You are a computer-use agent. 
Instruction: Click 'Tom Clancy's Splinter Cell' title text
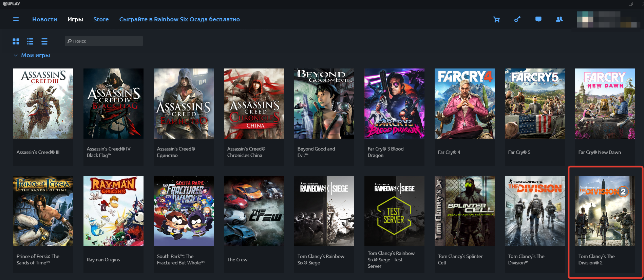460,259
